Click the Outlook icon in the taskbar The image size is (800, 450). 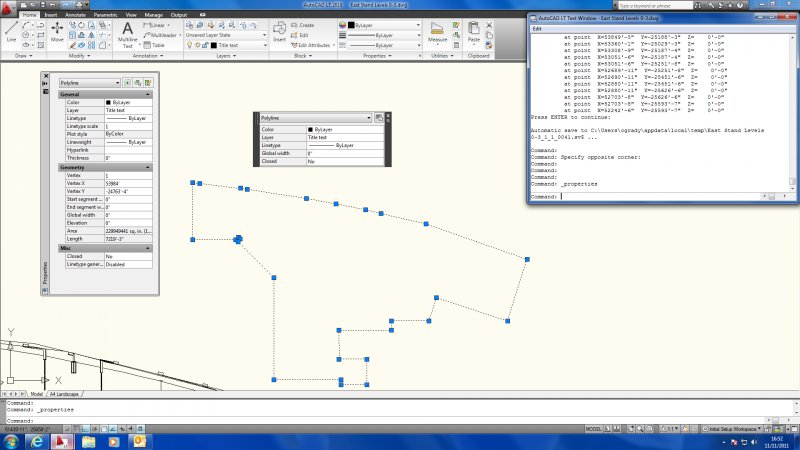pyautogui.click(x=139, y=442)
